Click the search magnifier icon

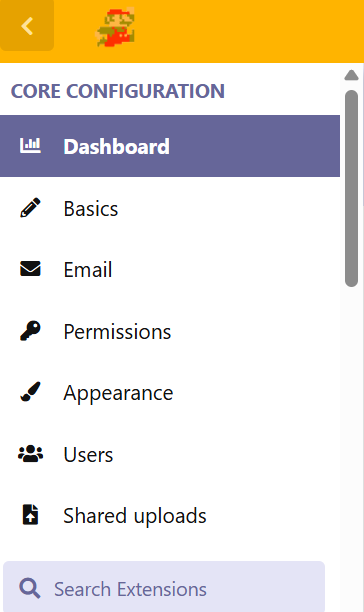[30, 589]
